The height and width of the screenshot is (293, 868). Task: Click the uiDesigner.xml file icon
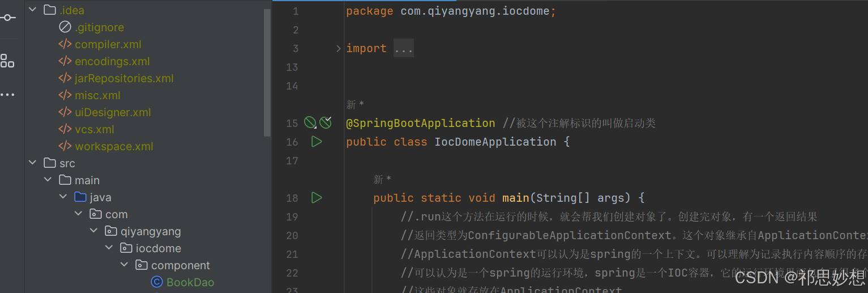point(65,112)
